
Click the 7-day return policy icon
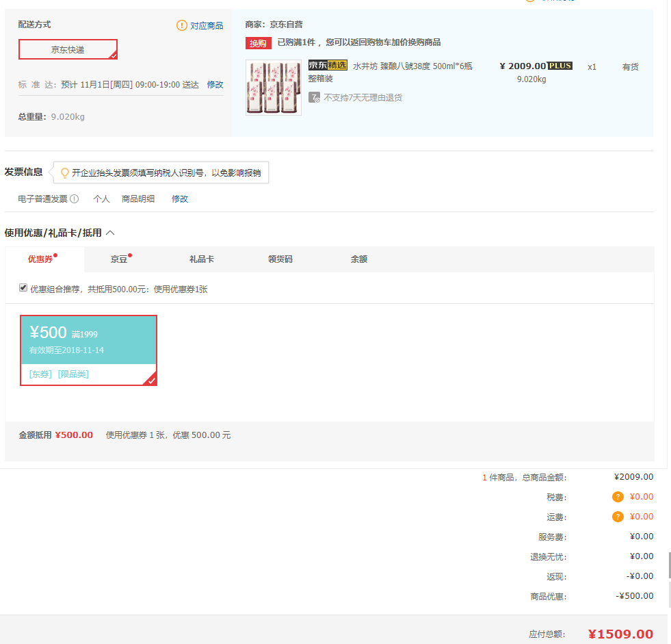pos(314,98)
